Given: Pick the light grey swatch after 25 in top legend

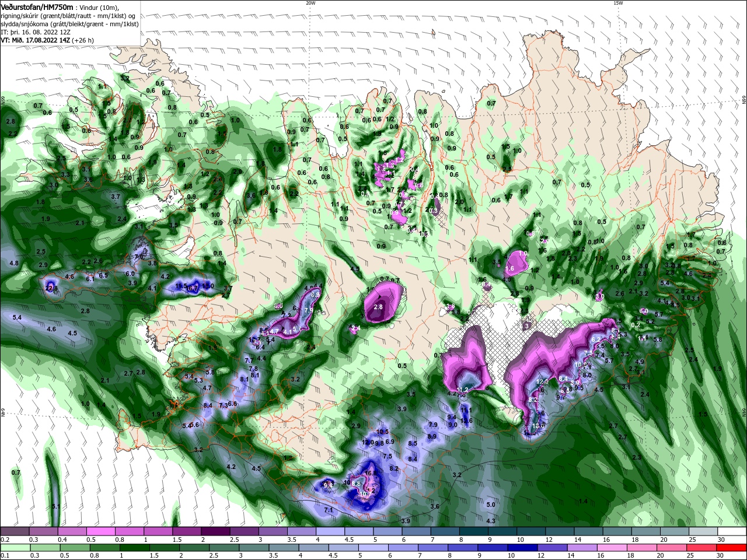Looking at the screenshot, I should (704, 531).
